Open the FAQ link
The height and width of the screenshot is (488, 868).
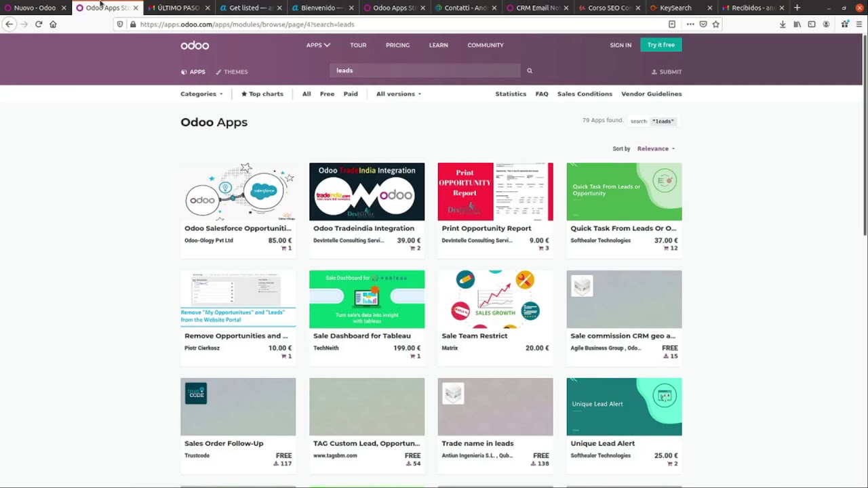pyautogui.click(x=542, y=94)
